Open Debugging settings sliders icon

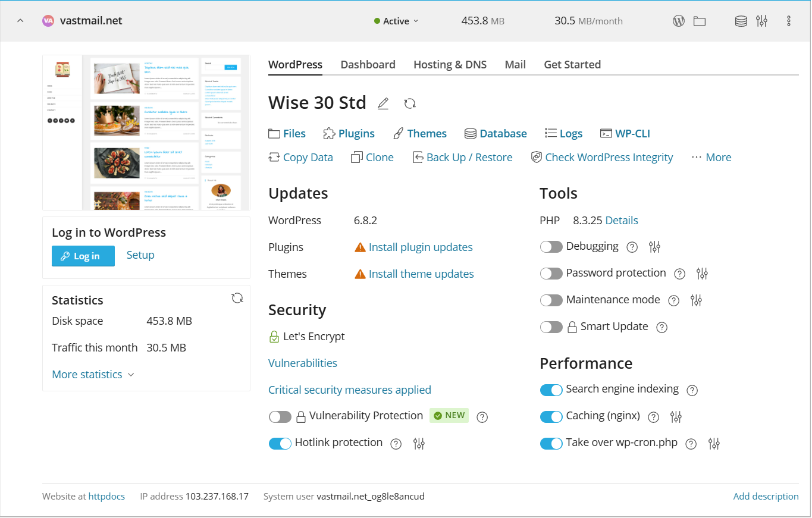coord(655,247)
